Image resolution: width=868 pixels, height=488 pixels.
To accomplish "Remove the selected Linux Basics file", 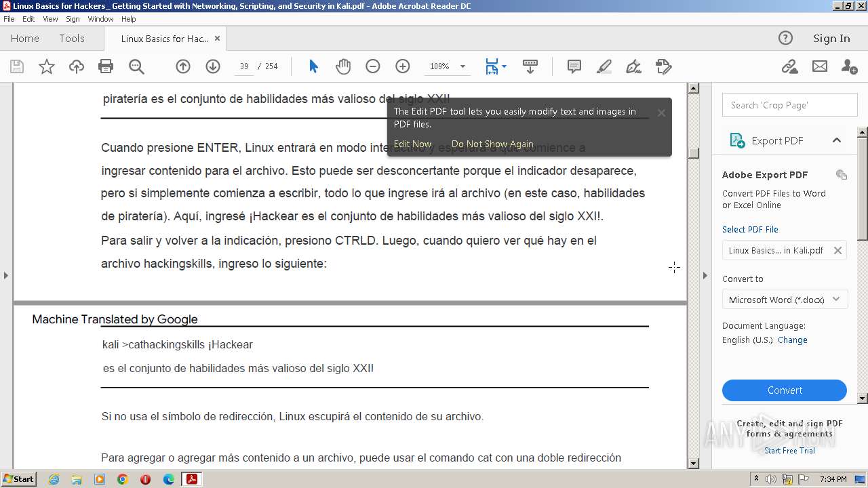I will (x=837, y=251).
